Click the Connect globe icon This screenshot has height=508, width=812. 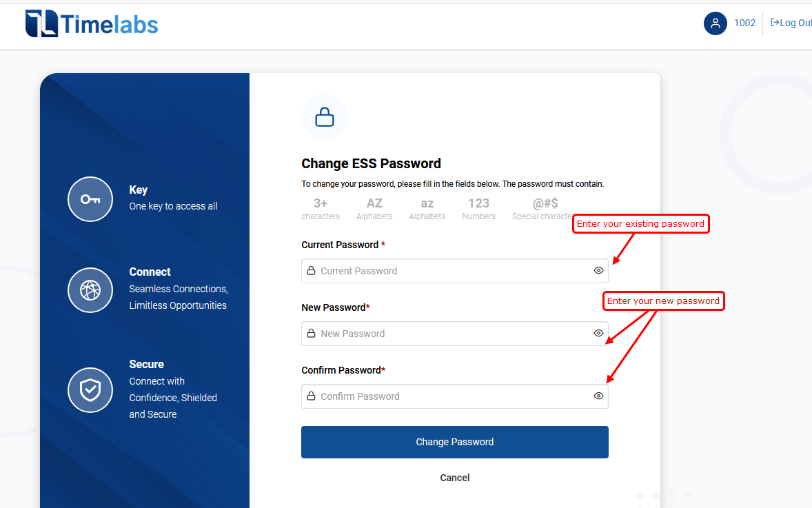(90, 290)
